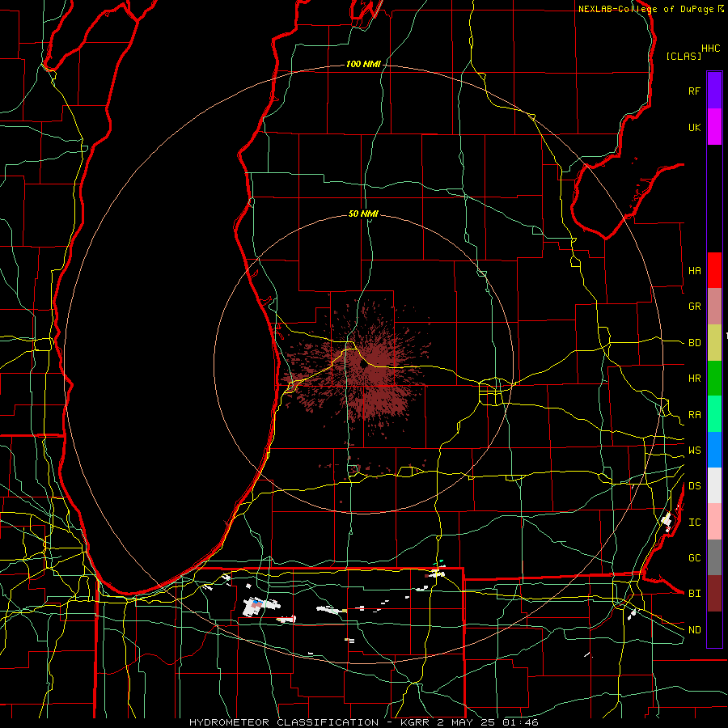Click the IC legend label
Image resolution: width=728 pixels, height=728 pixels.
coord(694,523)
